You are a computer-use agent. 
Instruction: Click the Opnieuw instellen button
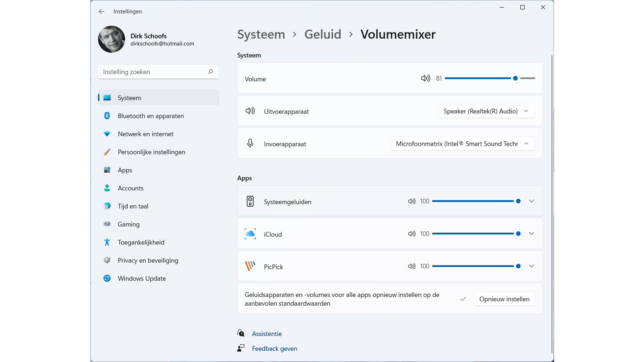(504, 299)
